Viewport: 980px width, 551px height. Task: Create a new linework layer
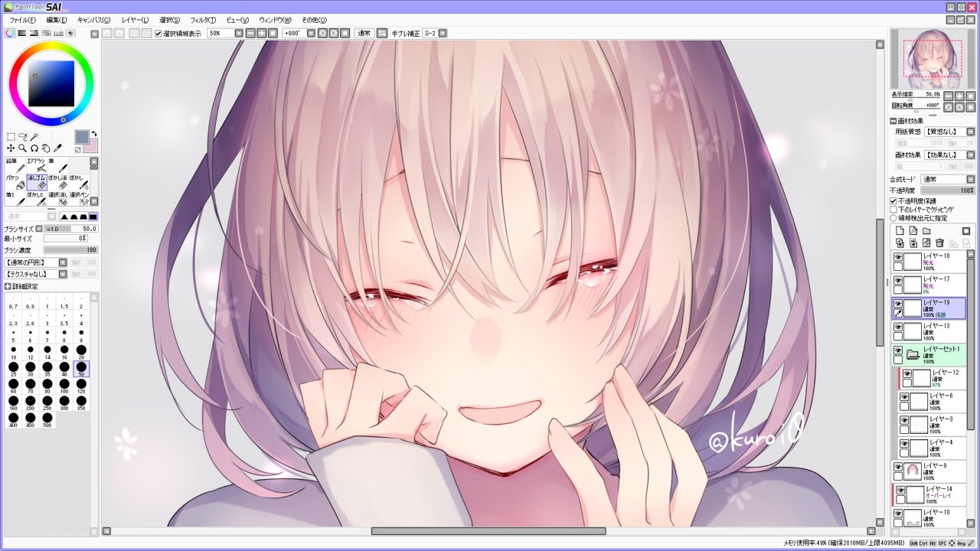point(913,231)
